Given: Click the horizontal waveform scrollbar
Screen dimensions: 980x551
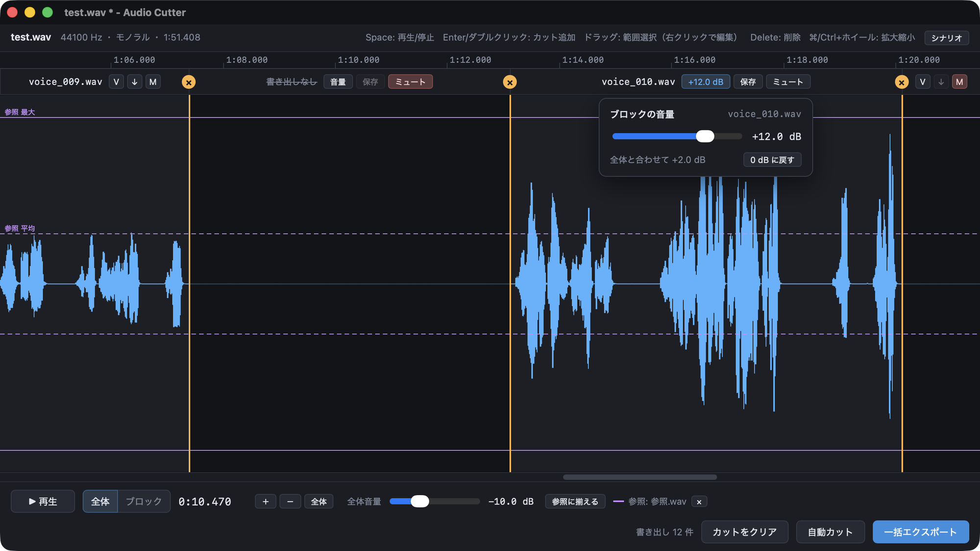Looking at the screenshot, I should (640, 477).
